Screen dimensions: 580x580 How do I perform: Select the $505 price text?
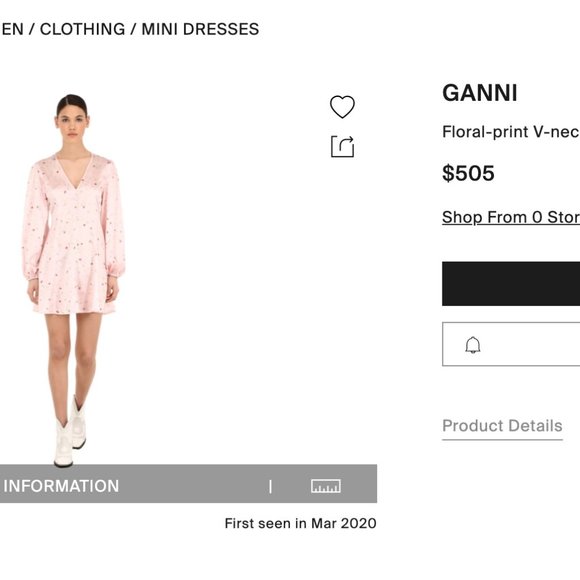[468, 173]
